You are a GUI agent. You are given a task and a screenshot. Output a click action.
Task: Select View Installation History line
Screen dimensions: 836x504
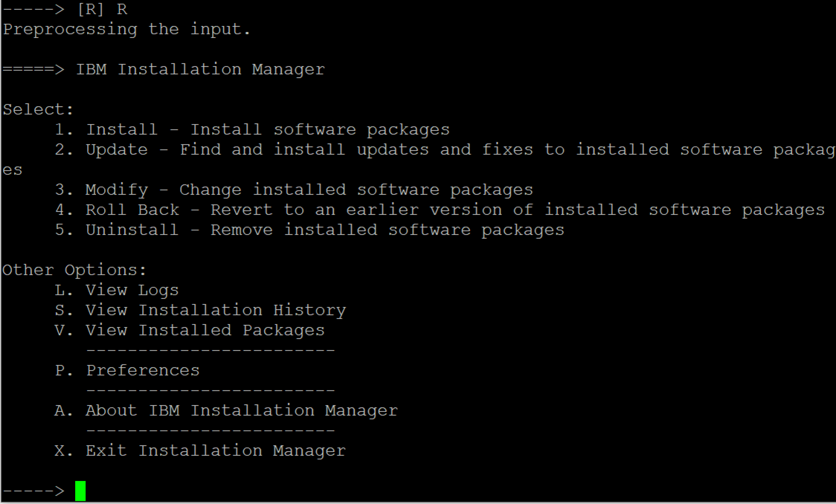point(201,310)
